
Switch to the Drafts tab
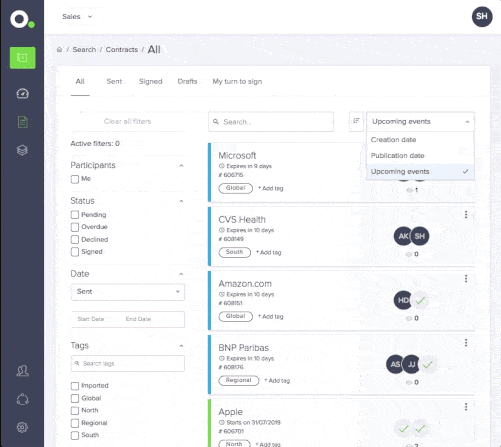(187, 81)
